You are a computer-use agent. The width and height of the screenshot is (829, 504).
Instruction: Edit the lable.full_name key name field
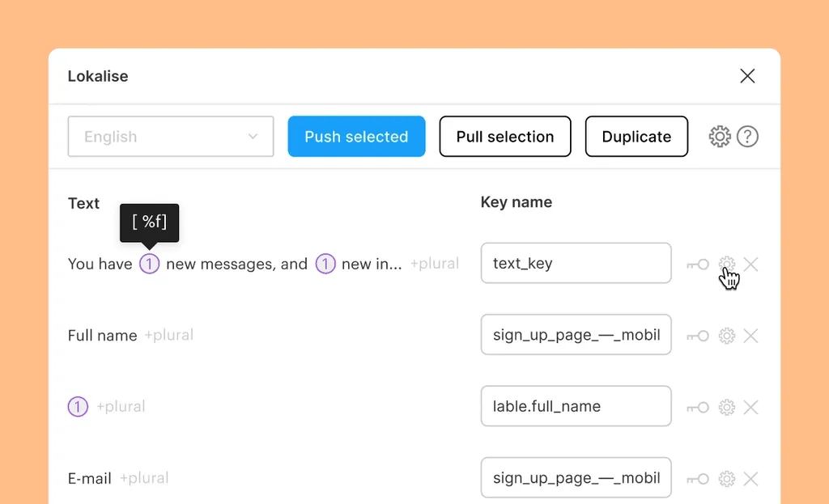coord(576,406)
